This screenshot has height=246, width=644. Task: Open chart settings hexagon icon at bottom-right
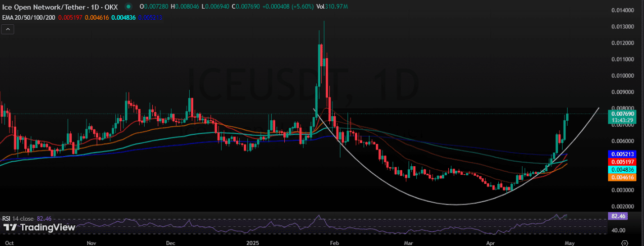click(x=624, y=242)
